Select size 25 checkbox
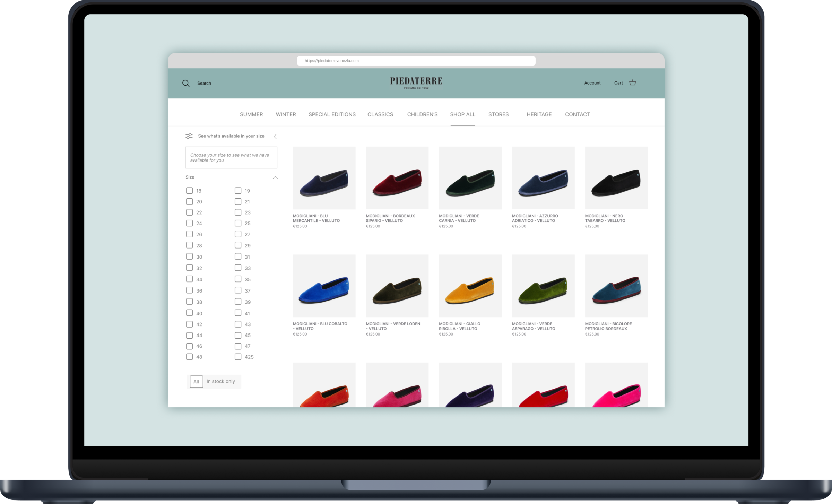This screenshot has width=832, height=504. coord(238,223)
